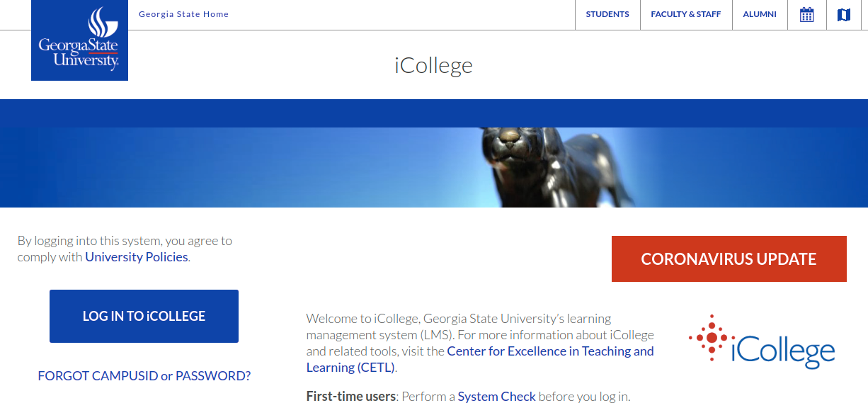
Task: Click the Georgia State University logo
Action: pos(79,40)
